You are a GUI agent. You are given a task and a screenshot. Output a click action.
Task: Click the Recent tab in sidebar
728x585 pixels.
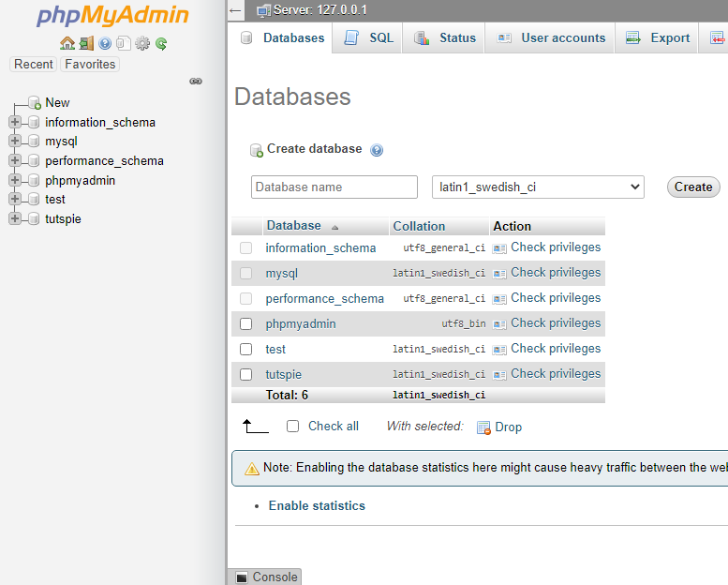click(x=34, y=64)
